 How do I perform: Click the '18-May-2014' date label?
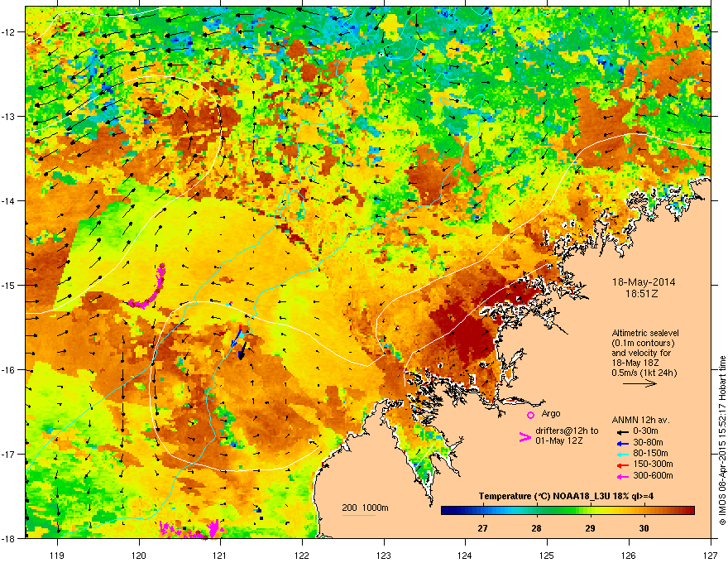tap(644, 282)
